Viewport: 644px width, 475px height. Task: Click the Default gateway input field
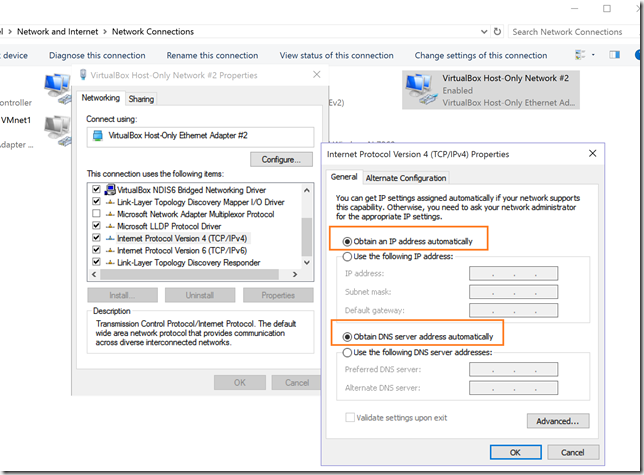513,310
